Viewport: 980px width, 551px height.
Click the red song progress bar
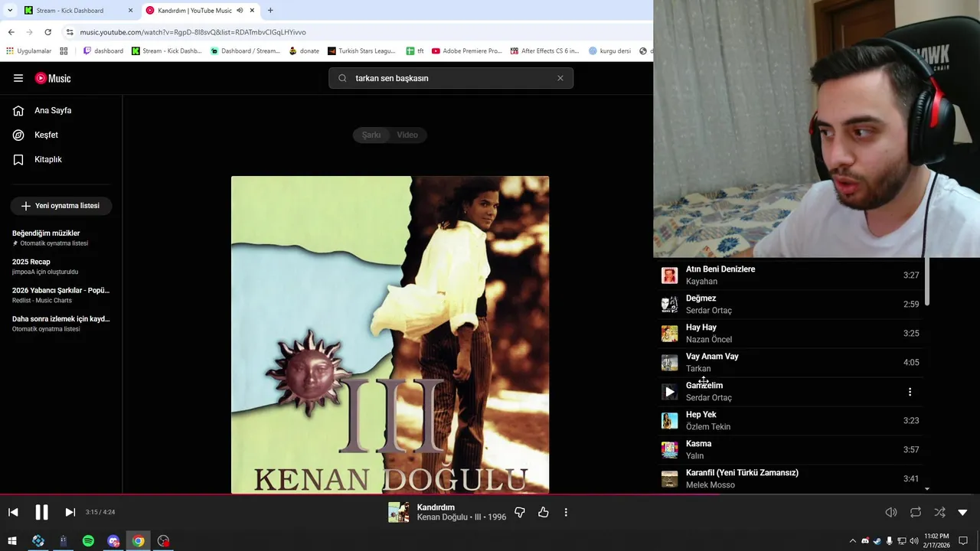point(360,494)
